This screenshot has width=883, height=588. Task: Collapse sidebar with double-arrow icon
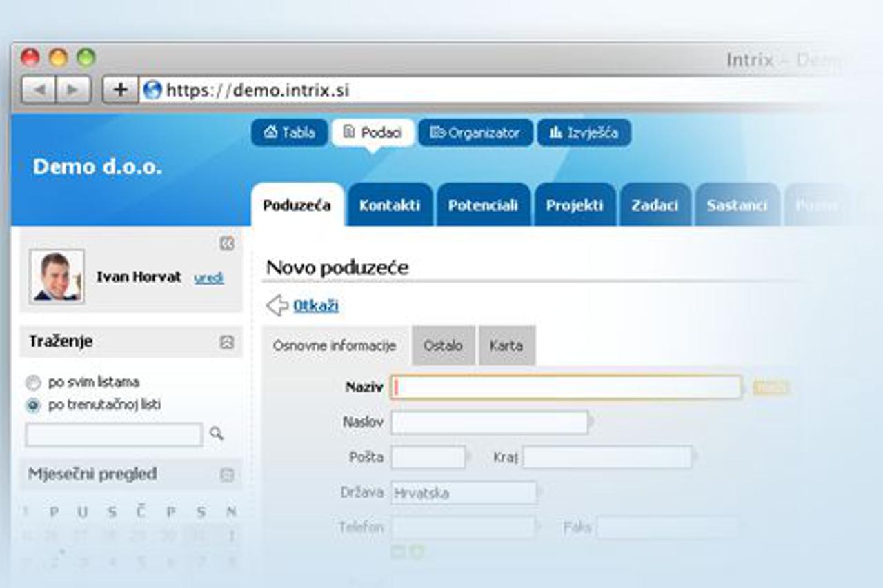pyautogui.click(x=226, y=243)
